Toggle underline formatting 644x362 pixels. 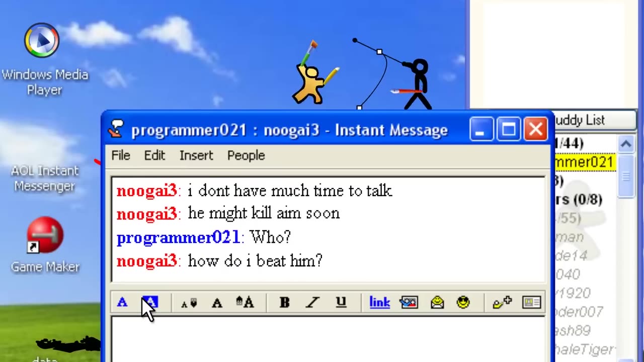click(x=341, y=302)
